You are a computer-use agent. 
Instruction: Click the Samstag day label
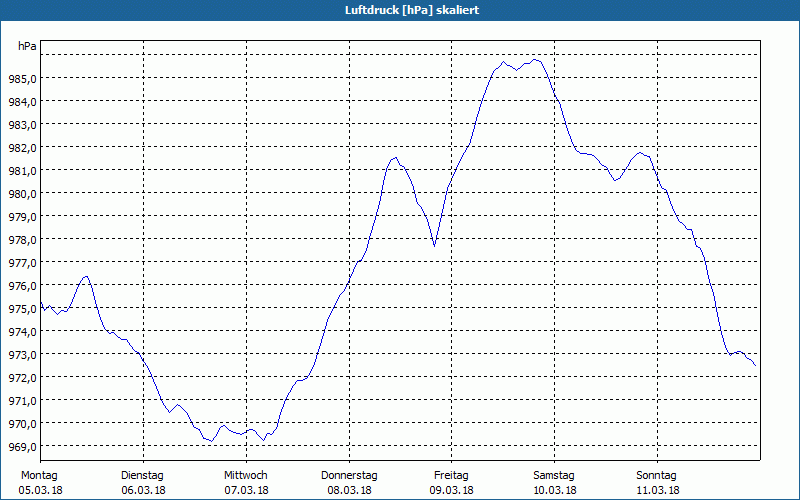point(554,475)
